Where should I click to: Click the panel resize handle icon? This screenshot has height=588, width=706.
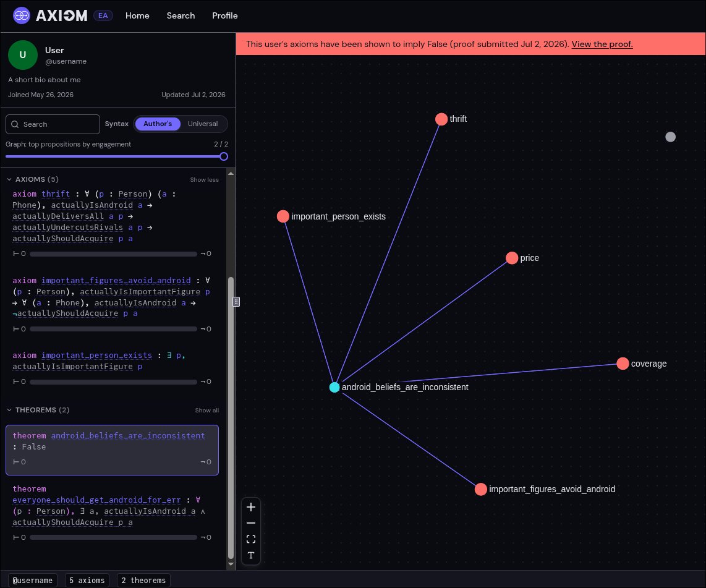point(236,302)
